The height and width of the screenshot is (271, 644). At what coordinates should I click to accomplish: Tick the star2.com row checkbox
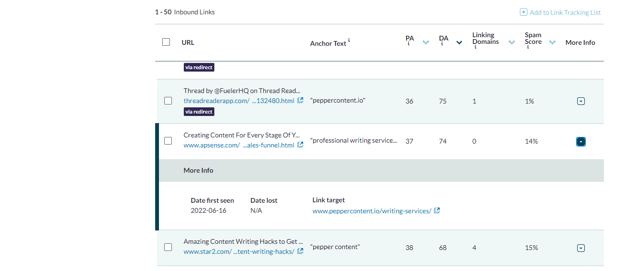pyautogui.click(x=168, y=247)
